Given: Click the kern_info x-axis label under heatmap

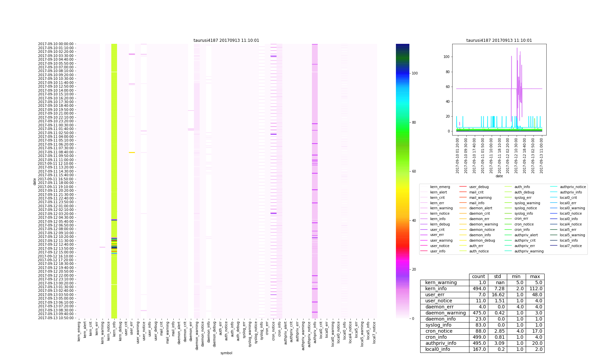Looking at the screenshot, I should point(114,331).
